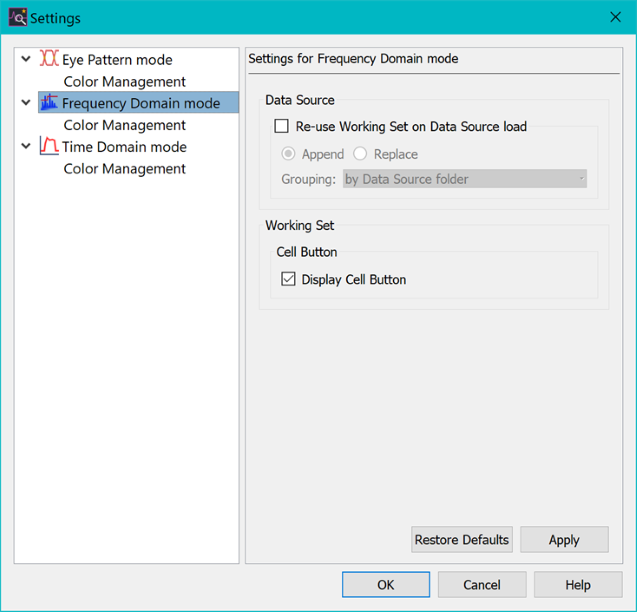Image resolution: width=637 pixels, height=612 pixels.
Task: Close the Settings window
Action: click(x=615, y=17)
